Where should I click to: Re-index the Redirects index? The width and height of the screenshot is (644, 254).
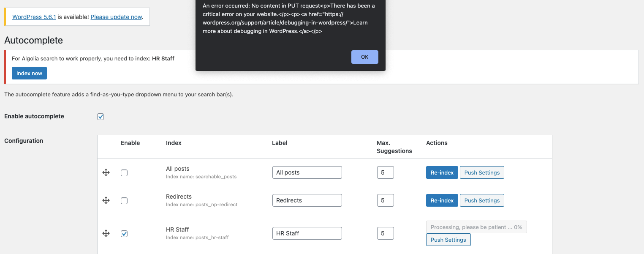point(442,200)
